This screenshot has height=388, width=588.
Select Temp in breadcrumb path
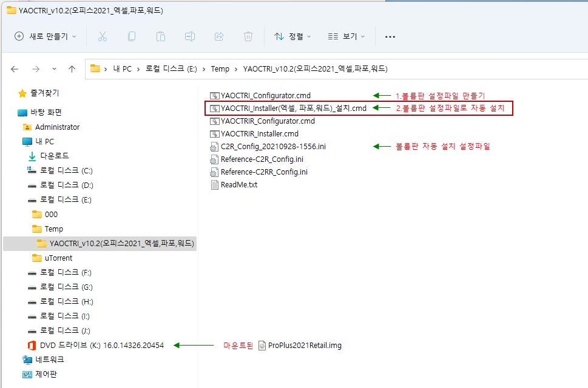pyautogui.click(x=220, y=69)
